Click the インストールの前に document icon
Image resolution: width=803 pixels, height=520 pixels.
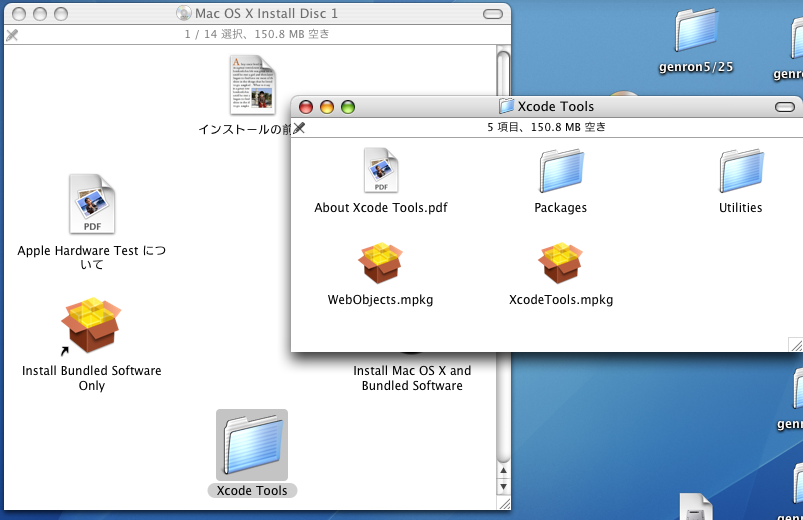coord(252,85)
